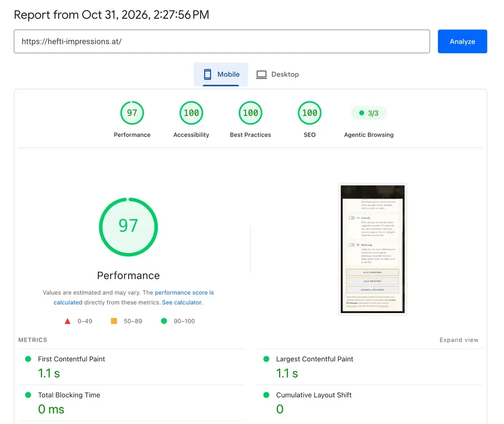Click the 90–100 legend range text
The width and height of the screenshot is (504, 424).
point(184,321)
